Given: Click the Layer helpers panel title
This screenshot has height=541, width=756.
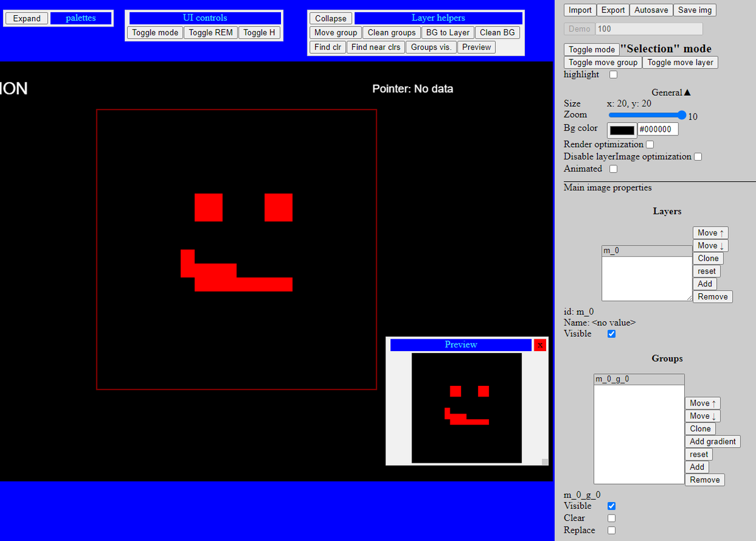Looking at the screenshot, I should [438, 18].
